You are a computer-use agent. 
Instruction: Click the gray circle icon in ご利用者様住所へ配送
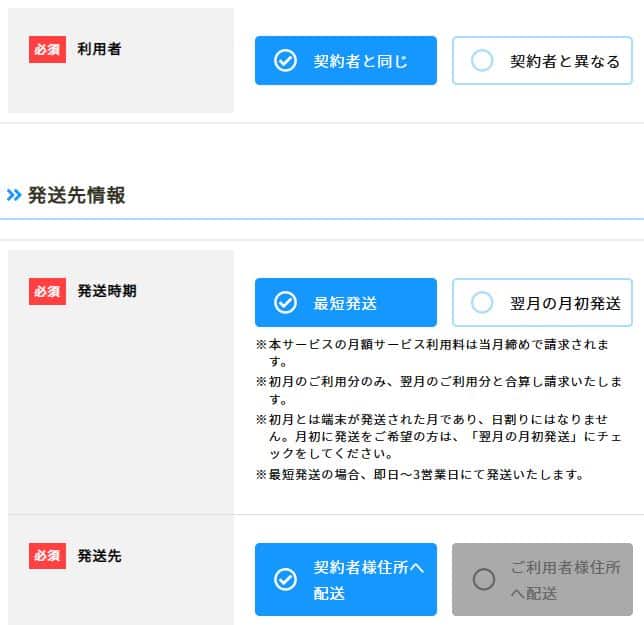pyautogui.click(x=483, y=580)
